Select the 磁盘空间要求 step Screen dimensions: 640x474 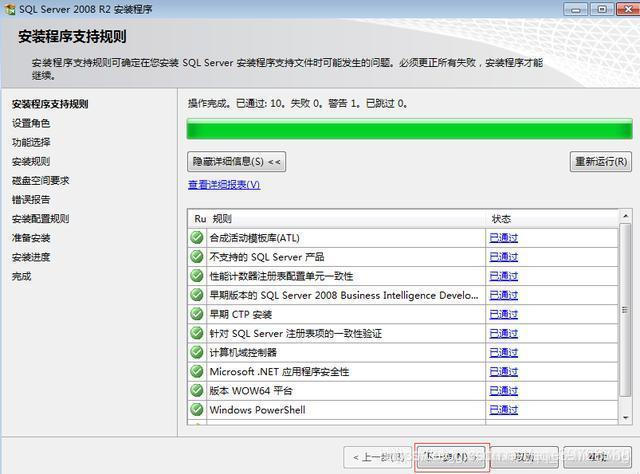40,180
